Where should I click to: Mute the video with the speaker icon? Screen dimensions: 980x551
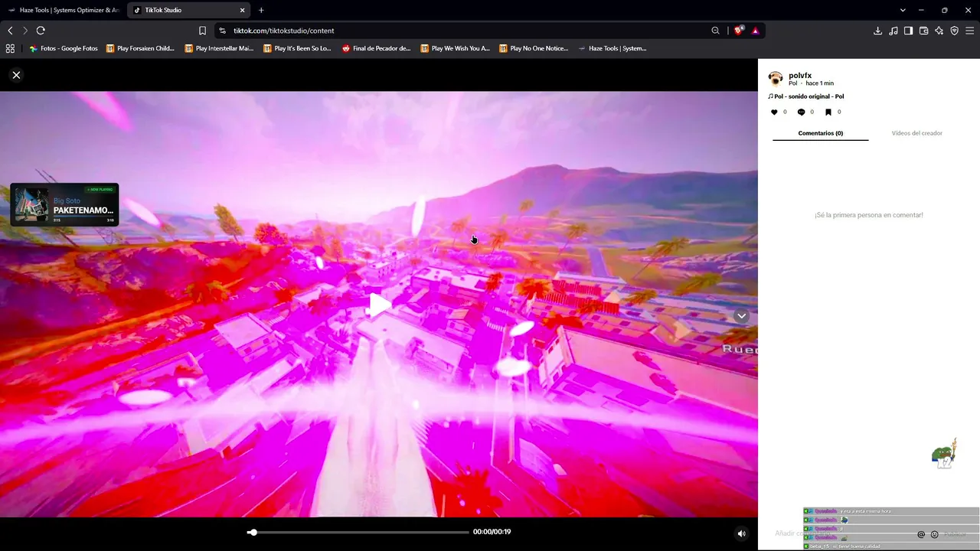click(x=741, y=533)
